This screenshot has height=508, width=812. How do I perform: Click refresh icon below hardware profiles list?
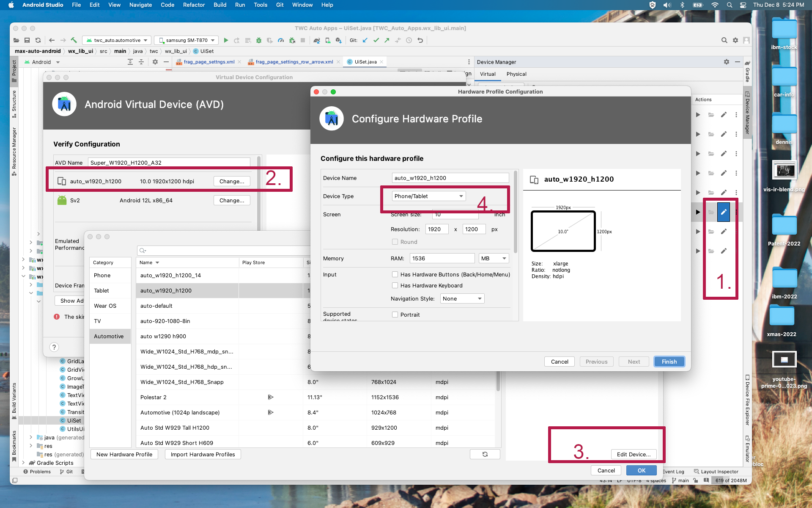[485, 454]
